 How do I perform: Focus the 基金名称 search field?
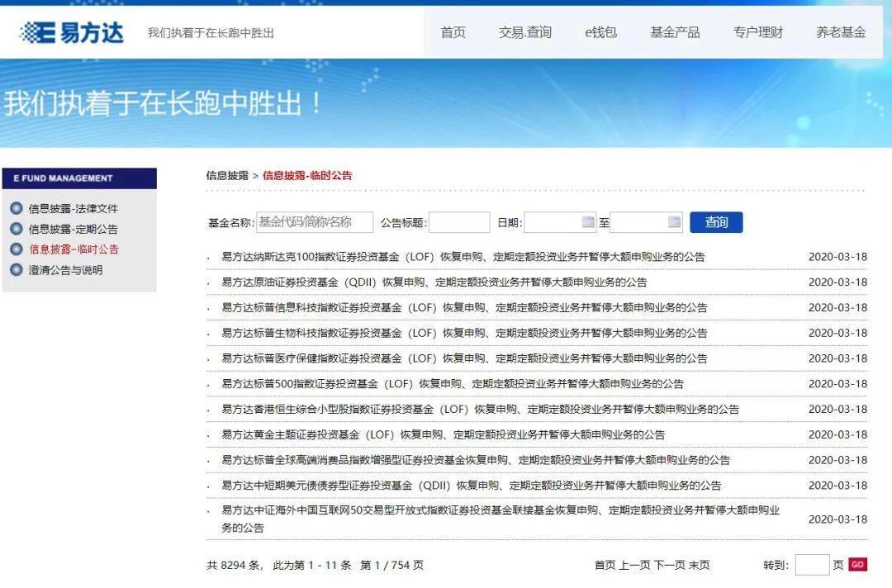tap(315, 222)
